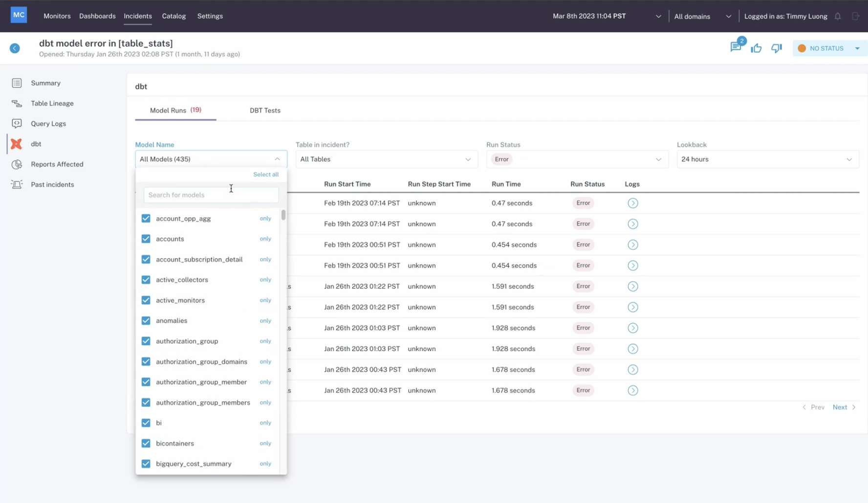Screen dimensions: 868x503
Task: Uncheck the accounts model checkbox
Action: pyautogui.click(x=146, y=239)
